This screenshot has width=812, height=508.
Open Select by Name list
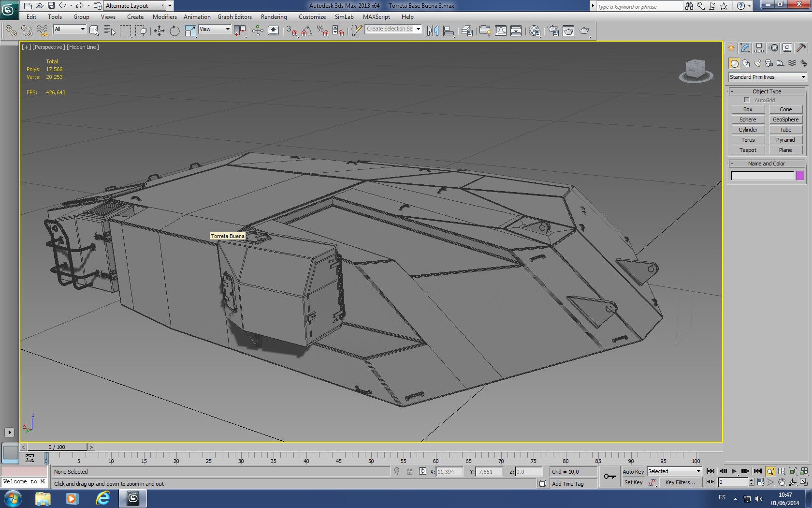[110, 30]
